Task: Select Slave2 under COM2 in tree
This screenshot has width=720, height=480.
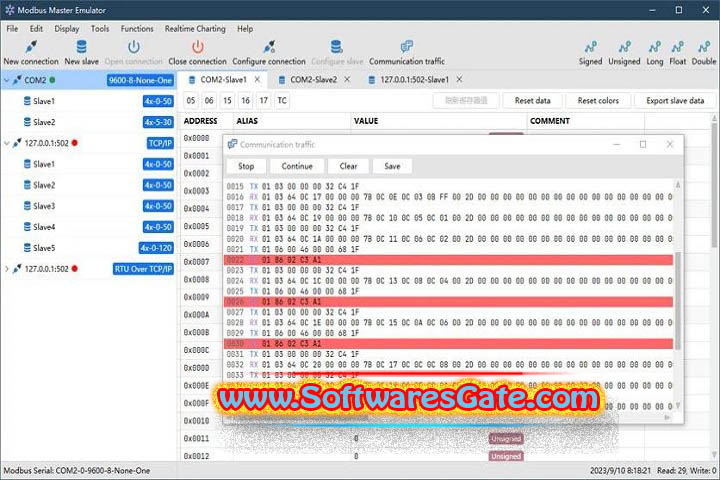Action: click(x=88, y=122)
